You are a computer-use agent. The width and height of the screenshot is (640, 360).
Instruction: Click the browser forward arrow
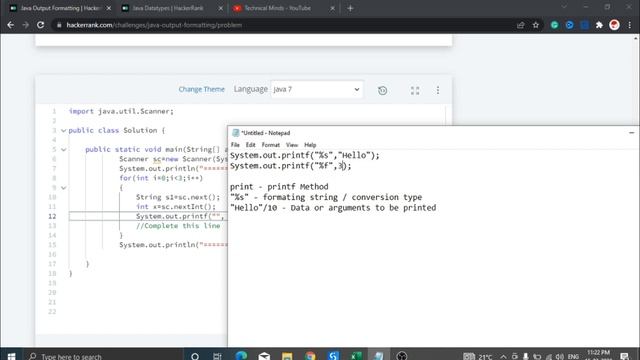(x=25, y=25)
